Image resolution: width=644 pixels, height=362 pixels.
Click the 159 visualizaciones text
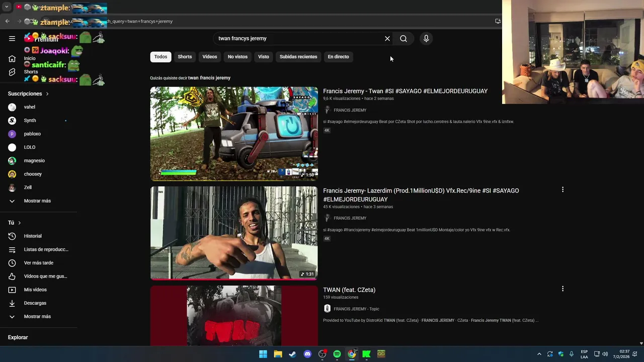(341, 297)
